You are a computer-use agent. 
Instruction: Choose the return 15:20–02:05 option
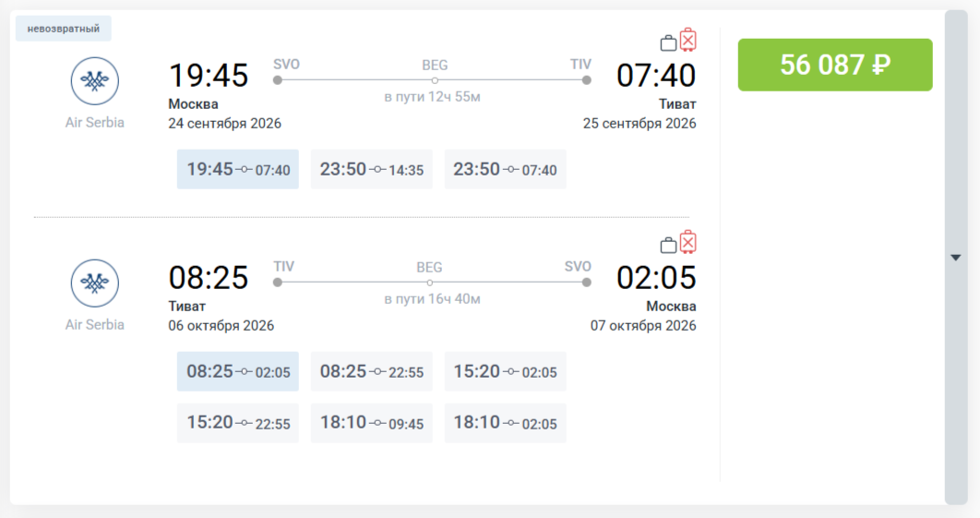tap(505, 371)
